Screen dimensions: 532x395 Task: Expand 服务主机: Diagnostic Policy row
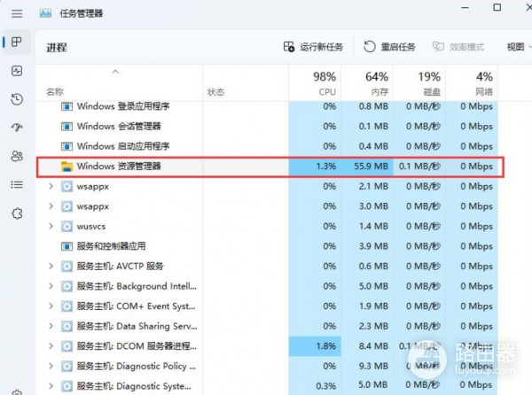click(x=51, y=366)
